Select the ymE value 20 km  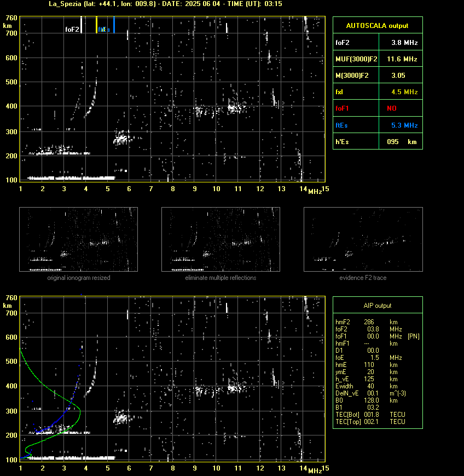click(x=382, y=372)
